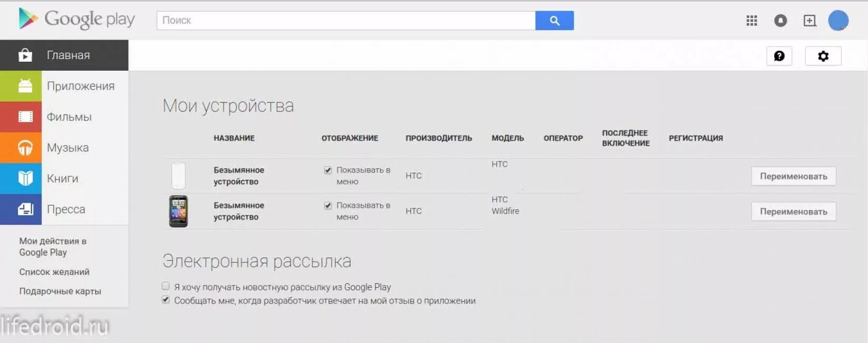Open the Пресса section

(64, 209)
